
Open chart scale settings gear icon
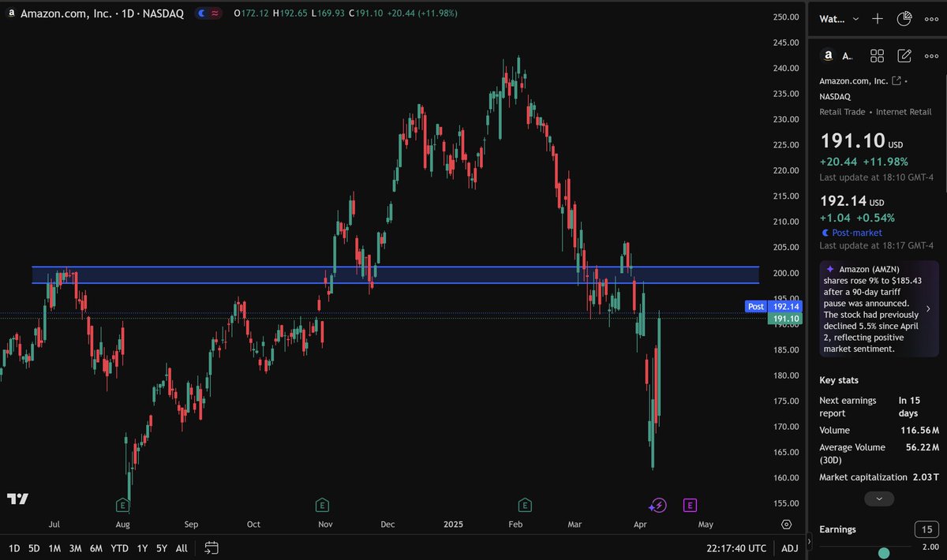click(787, 524)
